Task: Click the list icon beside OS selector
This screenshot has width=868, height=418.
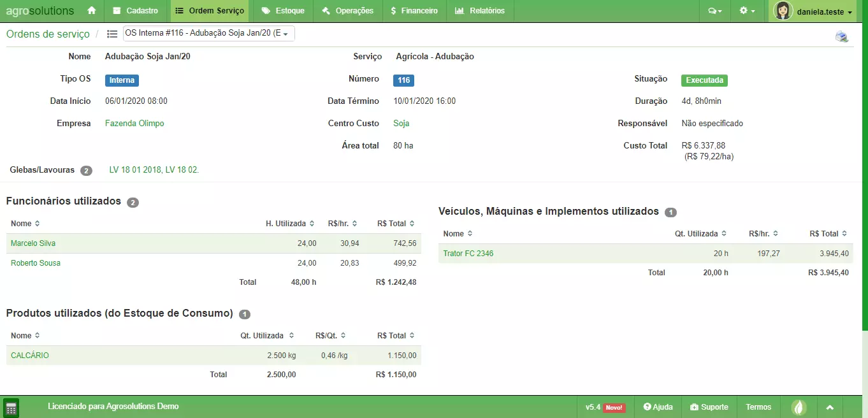Action: [x=112, y=34]
